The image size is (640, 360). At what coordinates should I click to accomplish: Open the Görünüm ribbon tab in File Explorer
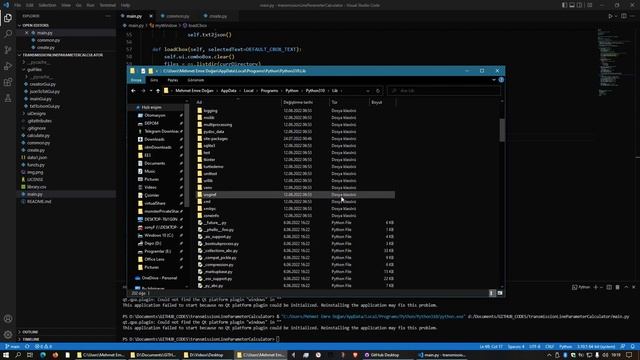[x=196, y=80]
